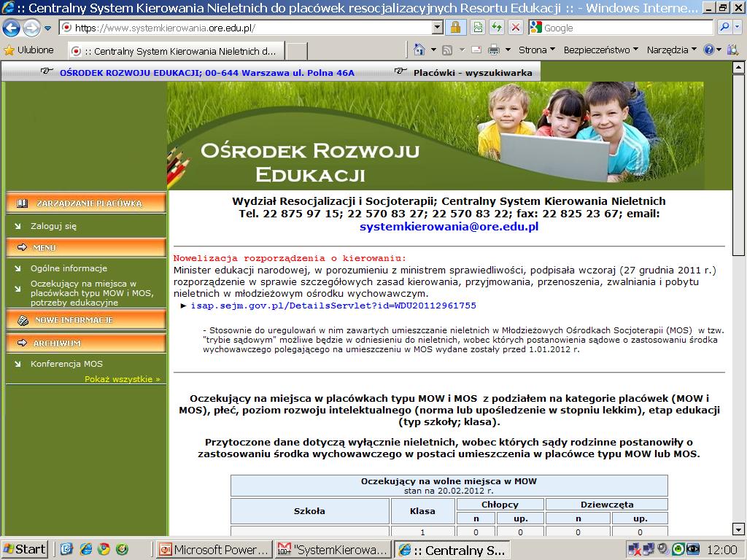The height and width of the screenshot is (560, 747).
Task: Open the Ulubione favorites star
Action: 28,50
